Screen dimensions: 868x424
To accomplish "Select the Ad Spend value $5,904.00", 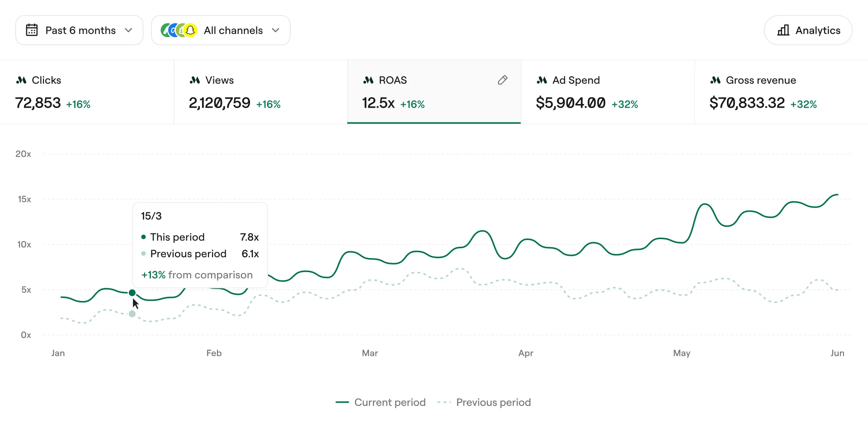I will pyautogui.click(x=571, y=103).
